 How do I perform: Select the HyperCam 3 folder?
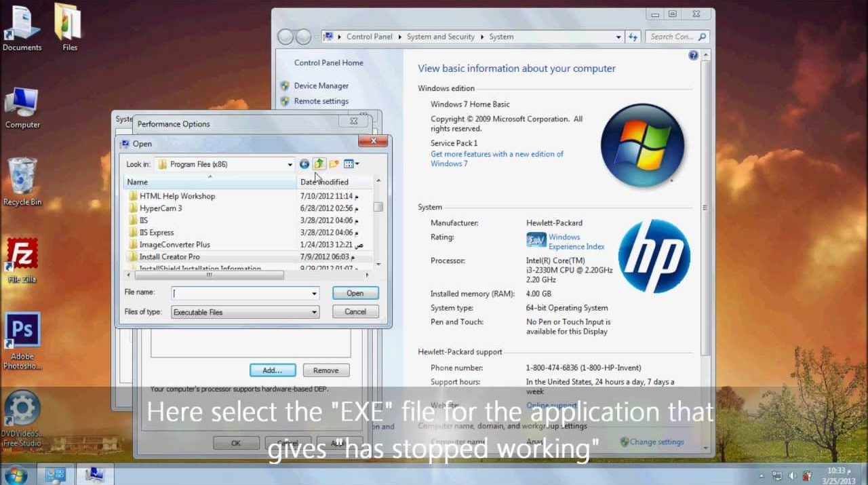click(x=161, y=208)
